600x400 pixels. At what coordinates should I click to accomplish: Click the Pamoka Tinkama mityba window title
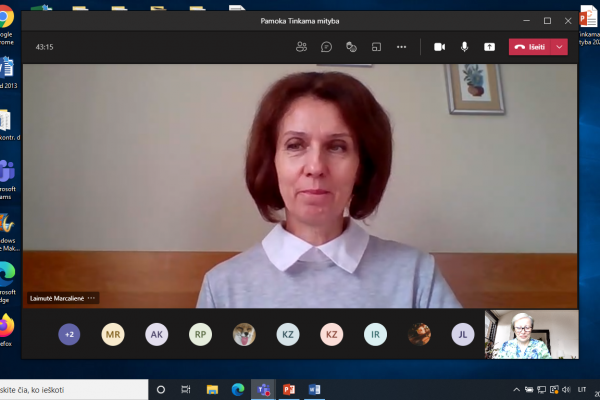pyautogui.click(x=300, y=21)
